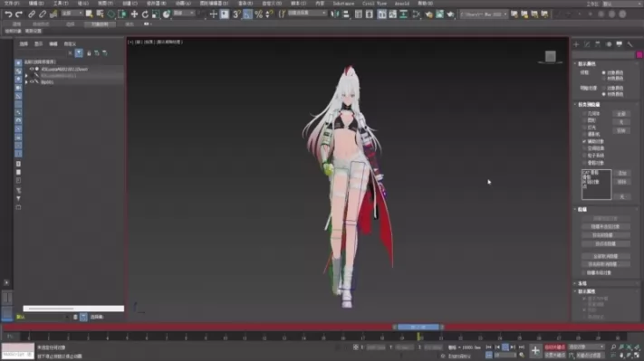This screenshot has width=644, height=361.
Task: Switch to the Utilities wrench panel tab
Action: point(630,44)
